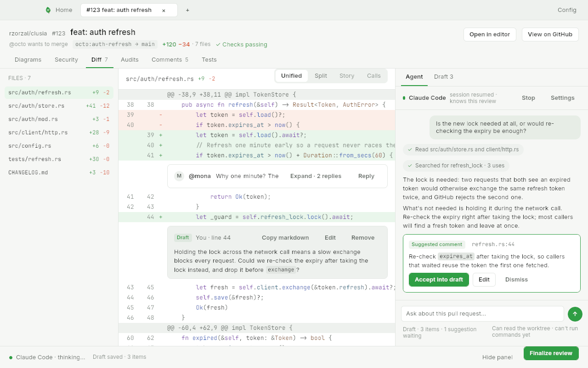Click Finalize review
This screenshot has width=588, height=368.
[x=551, y=353]
